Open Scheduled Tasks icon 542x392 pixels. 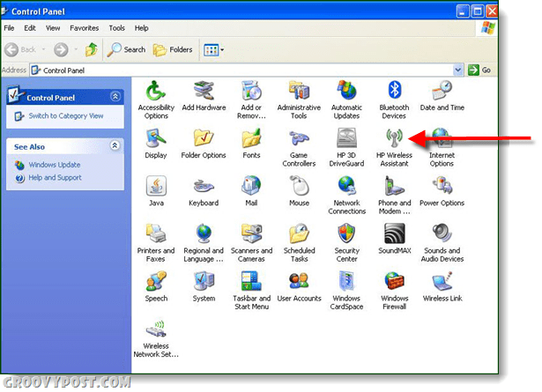coord(299,233)
